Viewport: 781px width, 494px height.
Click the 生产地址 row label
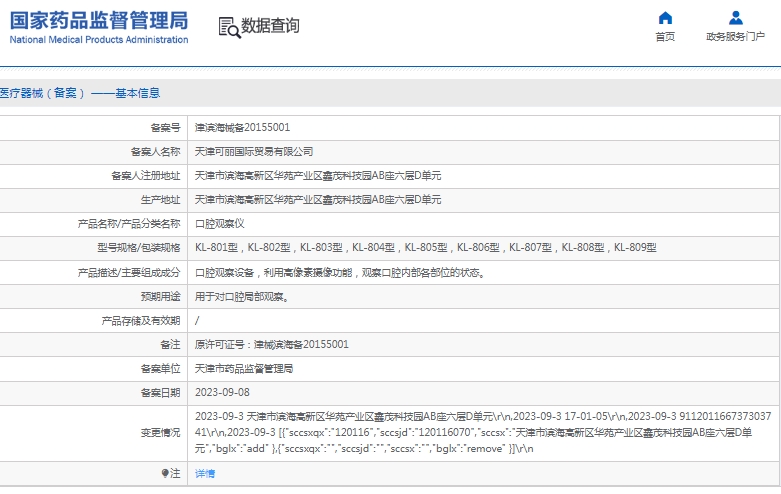160,200
